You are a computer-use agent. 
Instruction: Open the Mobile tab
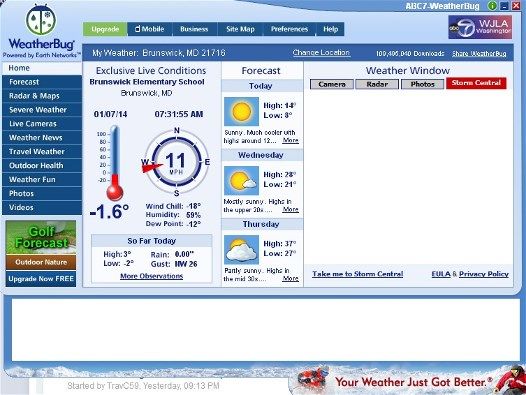click(150, 29)
